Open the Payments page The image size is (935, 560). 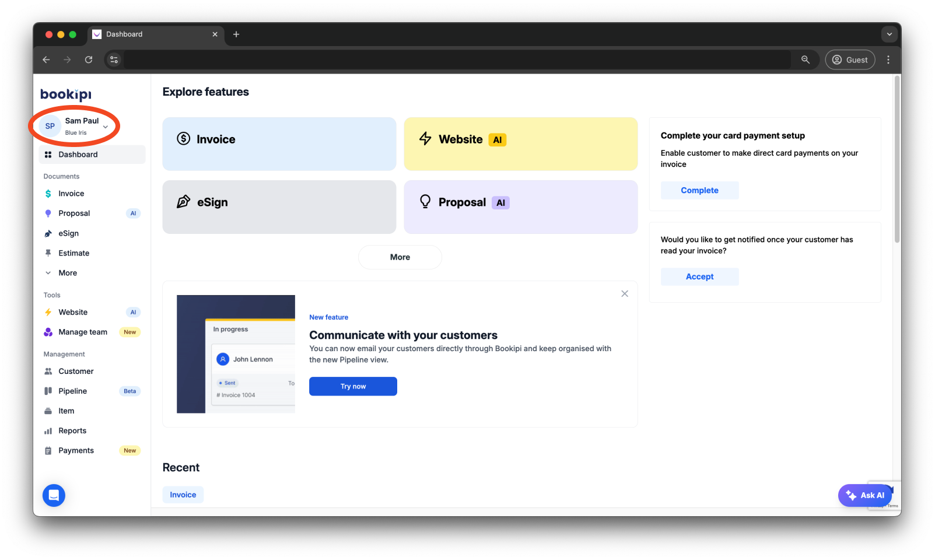pos(76,450)
